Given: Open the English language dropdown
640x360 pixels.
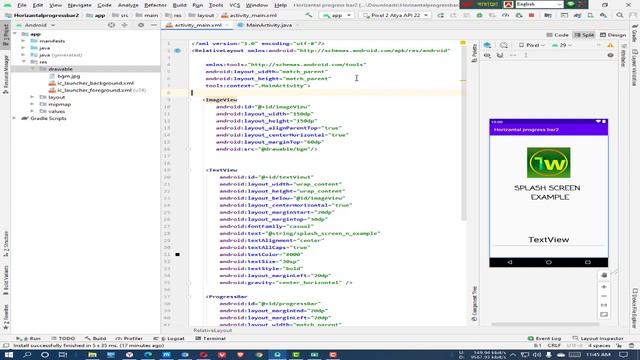Looking at the screenshot, I should 539,4.
